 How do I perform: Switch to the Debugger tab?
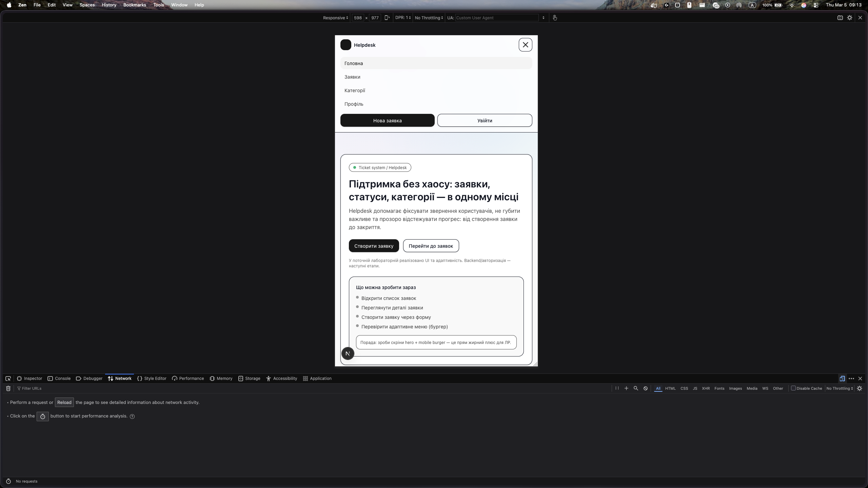89,379
